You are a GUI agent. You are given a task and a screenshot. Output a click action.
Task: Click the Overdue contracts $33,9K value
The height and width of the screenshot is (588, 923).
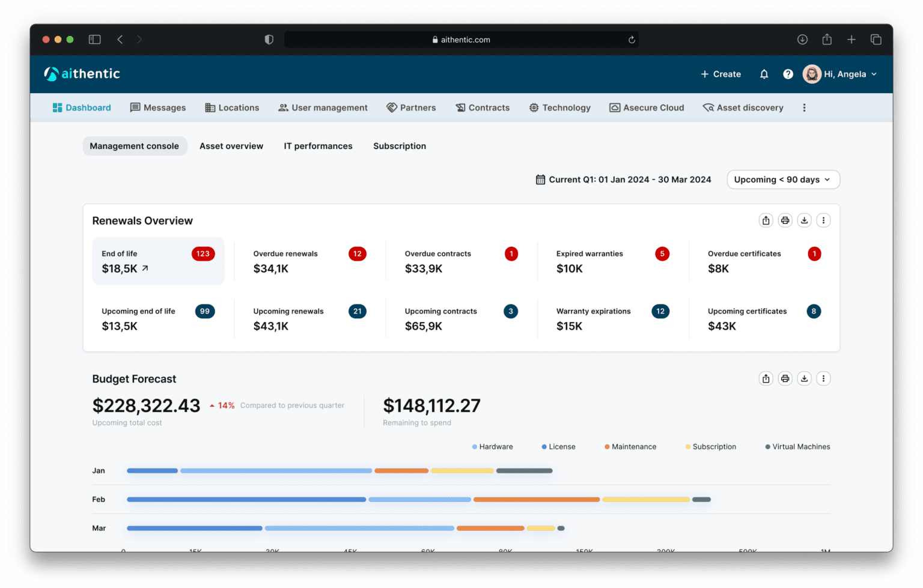point(424,268)
